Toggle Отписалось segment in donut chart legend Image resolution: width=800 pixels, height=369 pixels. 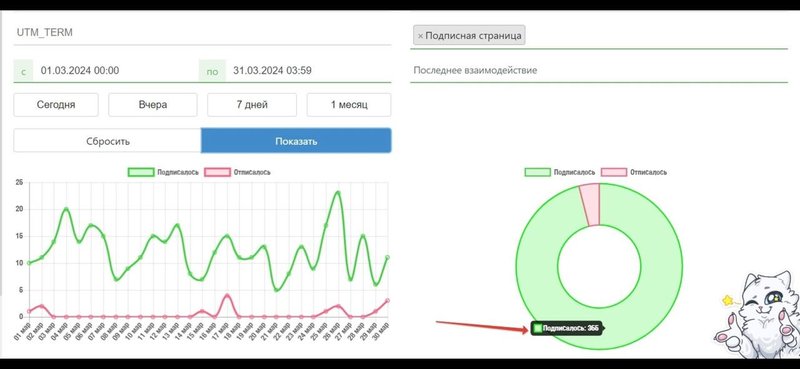634,173
